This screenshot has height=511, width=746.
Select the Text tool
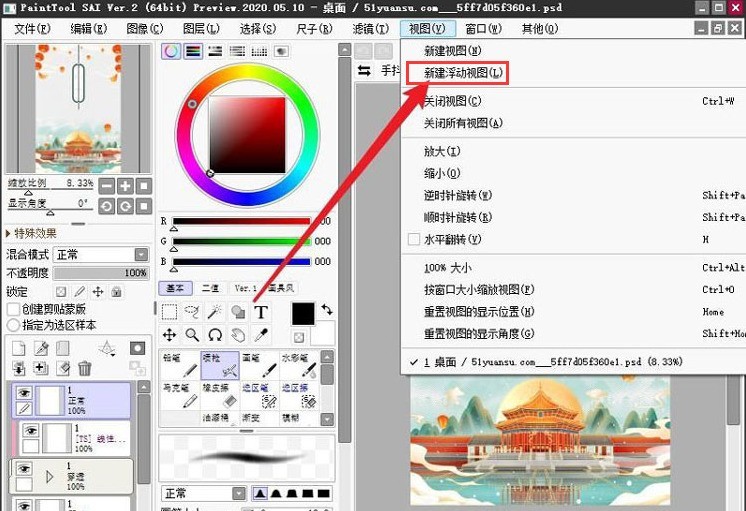point(261,313)
